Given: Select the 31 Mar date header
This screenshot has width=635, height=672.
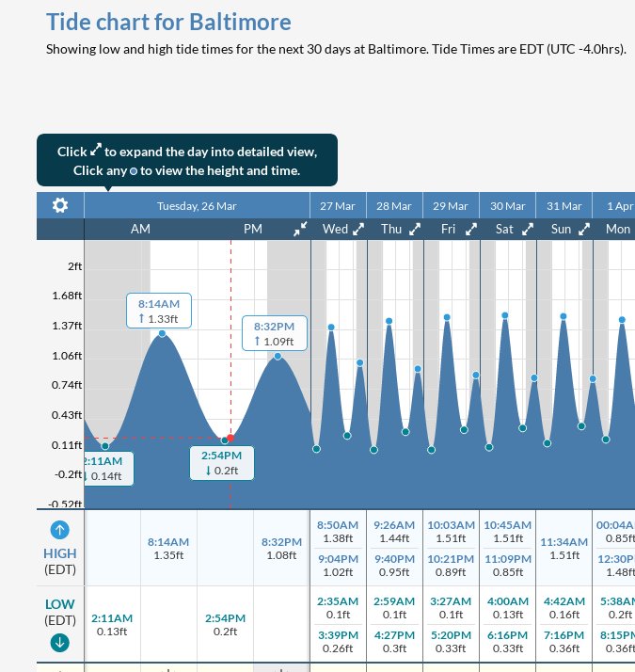Looking at the screenshot, I should pos(564,206).
